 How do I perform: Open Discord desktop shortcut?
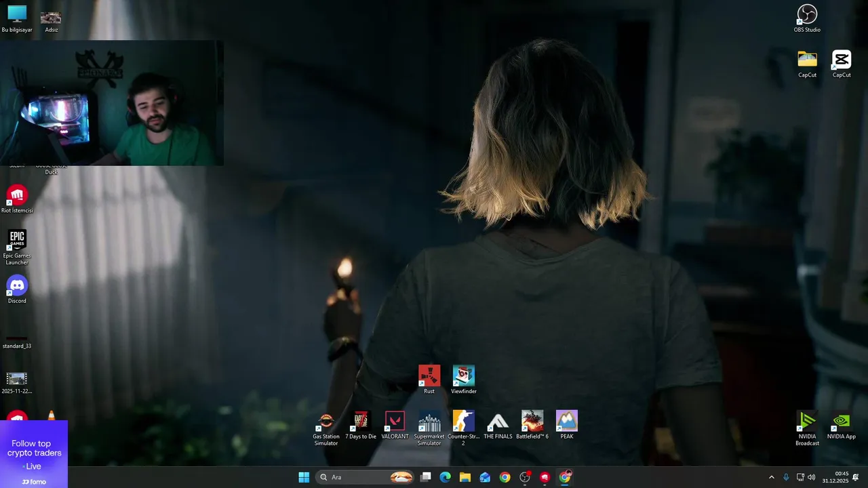(17, 289)
